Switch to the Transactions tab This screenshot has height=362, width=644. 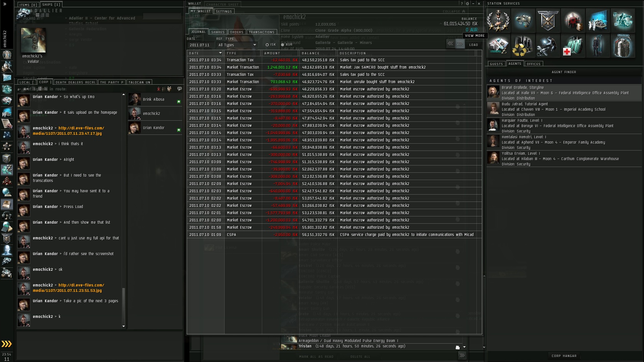[261, 32]
